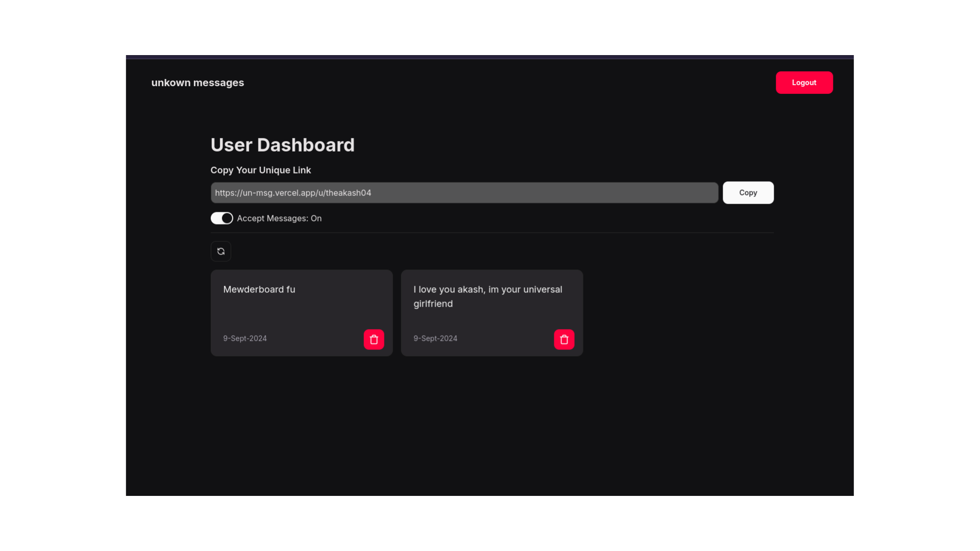Select the "Mewderboard fu" message text
Viewport: 980px width, 551px height.
[259, 289]
